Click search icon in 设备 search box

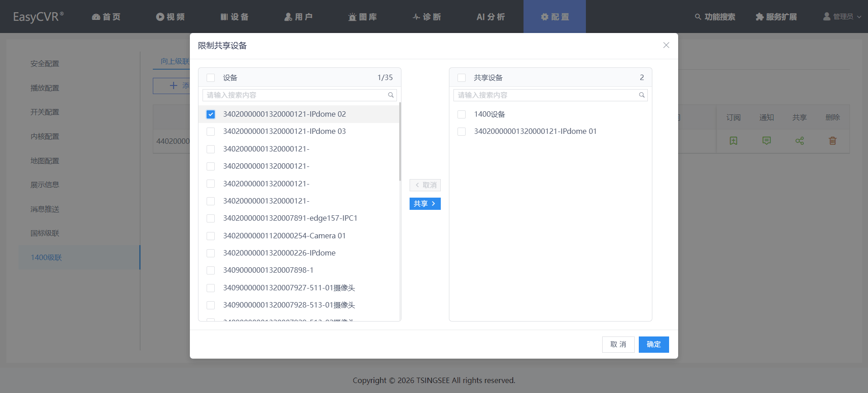[x=391, y=95]
